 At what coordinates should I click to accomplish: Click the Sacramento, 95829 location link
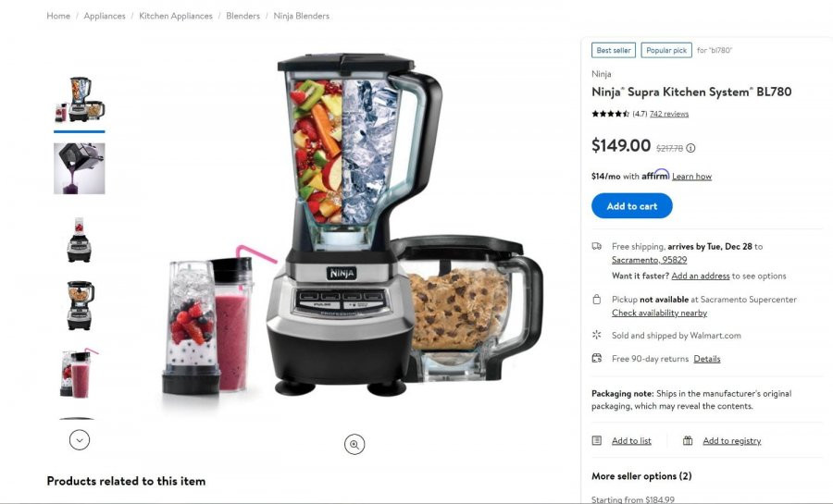pyautogui.click(x=649, y=260)
